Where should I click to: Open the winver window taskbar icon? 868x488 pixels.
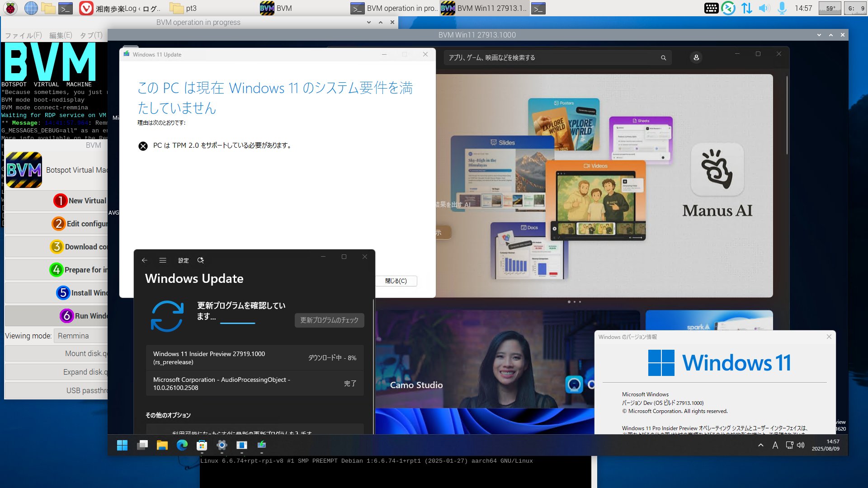(242, 445)
